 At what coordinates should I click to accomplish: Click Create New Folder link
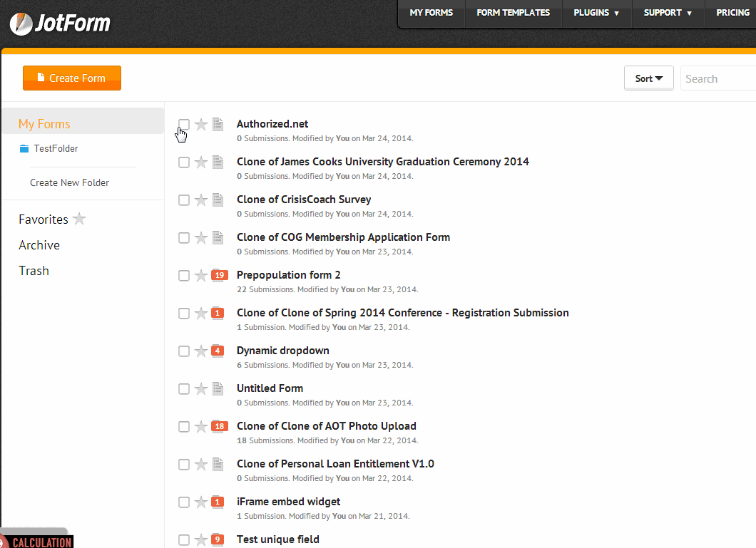coord(69,183)
